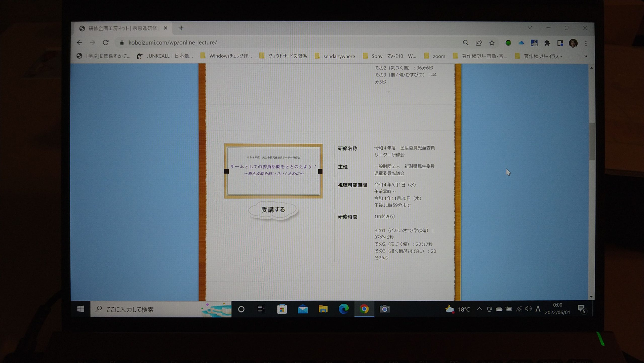
Task: Show more bookmarks with the double chevron
Action: (x=586, y=56)
